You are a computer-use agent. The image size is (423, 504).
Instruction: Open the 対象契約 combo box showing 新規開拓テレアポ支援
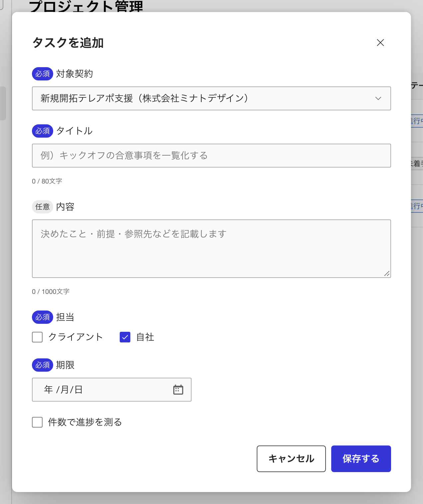pyautogui.click(x=211, y=98)
